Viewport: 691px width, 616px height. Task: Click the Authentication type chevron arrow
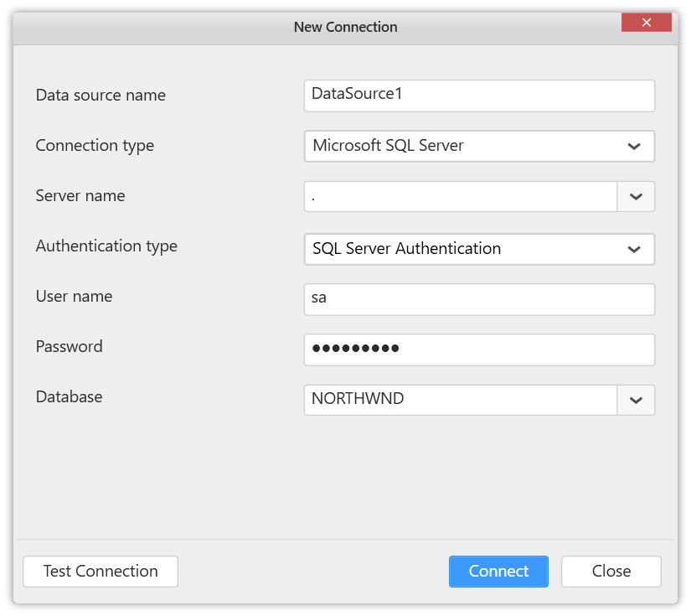[x=634, y=249]
